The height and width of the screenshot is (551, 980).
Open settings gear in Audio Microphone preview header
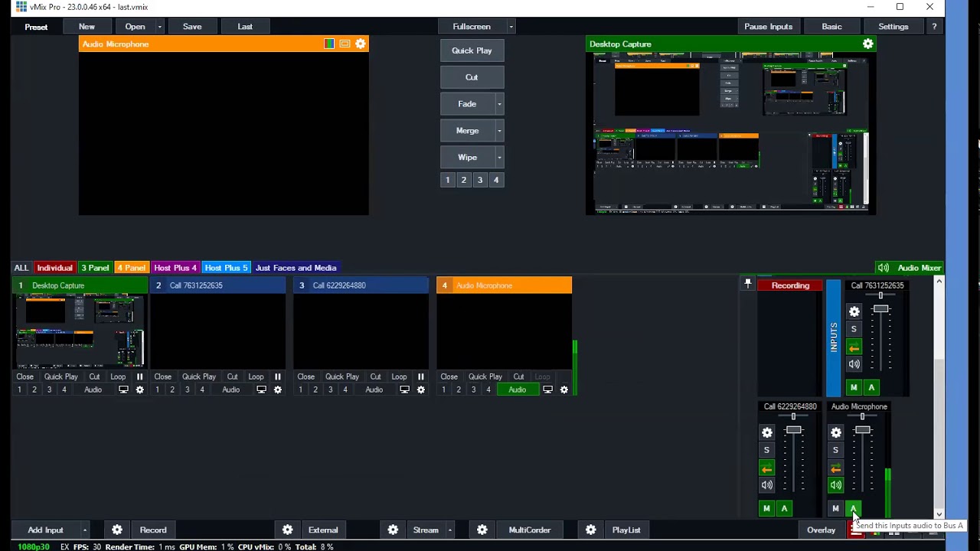[x=361, y=44]
